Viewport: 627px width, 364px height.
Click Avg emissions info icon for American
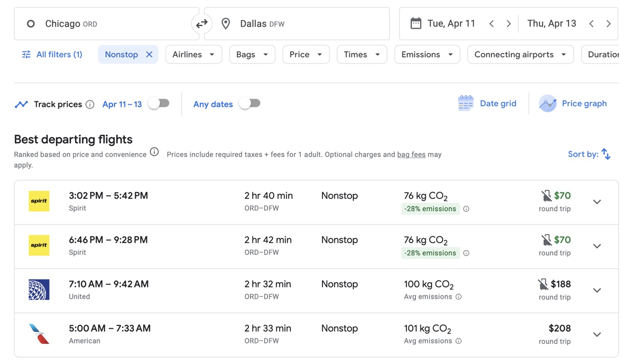[x=458, y=341]
